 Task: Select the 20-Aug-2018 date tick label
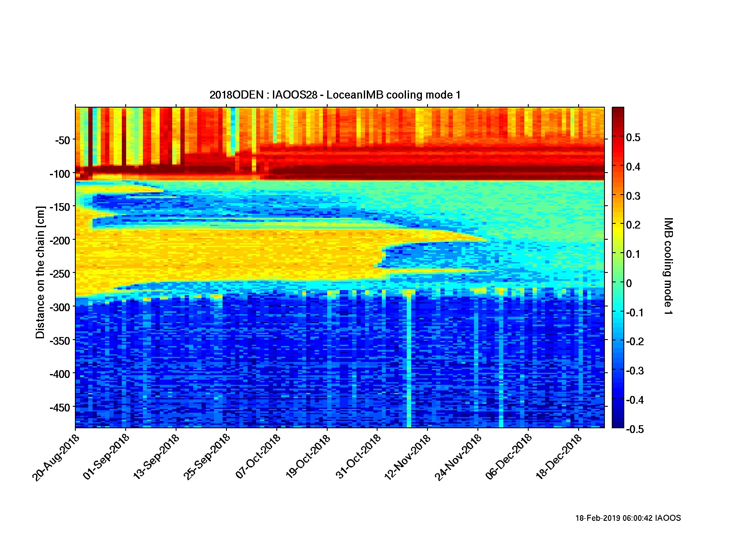(56, 457)
